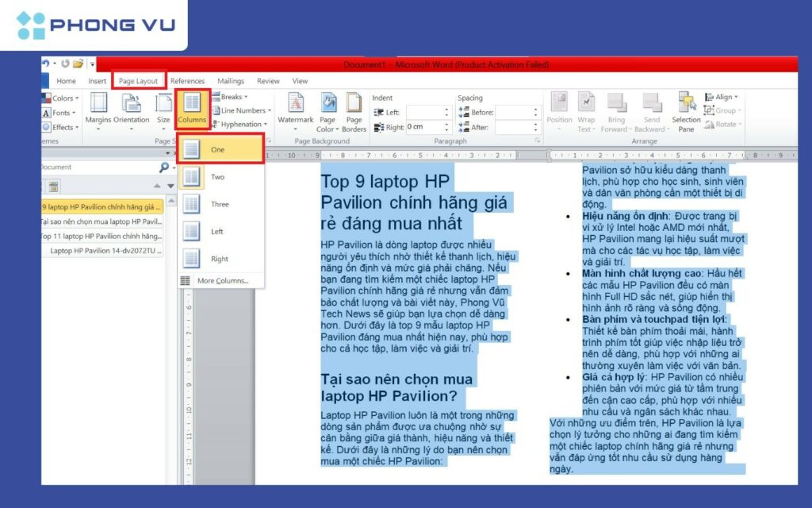Click the Page Color icon

tap(327, 112)
